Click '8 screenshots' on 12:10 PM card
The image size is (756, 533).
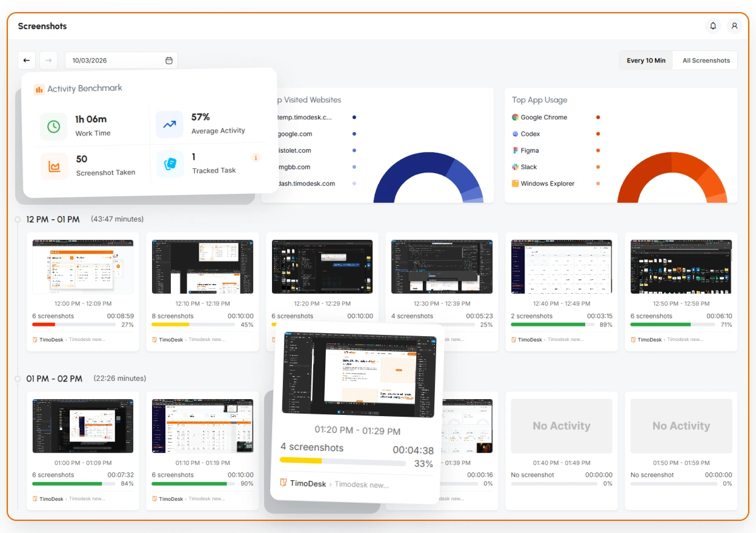coord(173,316)
